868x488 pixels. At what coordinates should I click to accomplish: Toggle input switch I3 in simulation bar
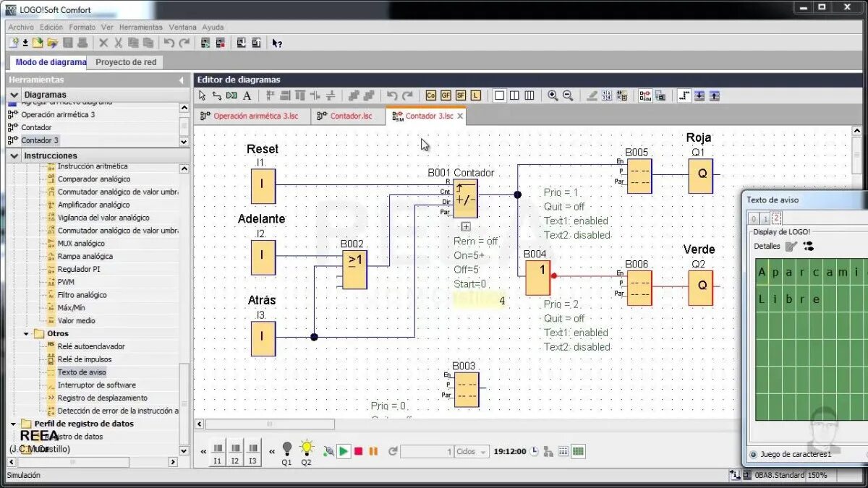252,451
